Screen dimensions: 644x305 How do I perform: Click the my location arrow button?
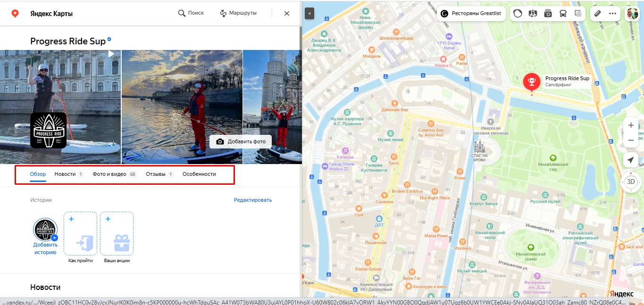tap(631, 160)
